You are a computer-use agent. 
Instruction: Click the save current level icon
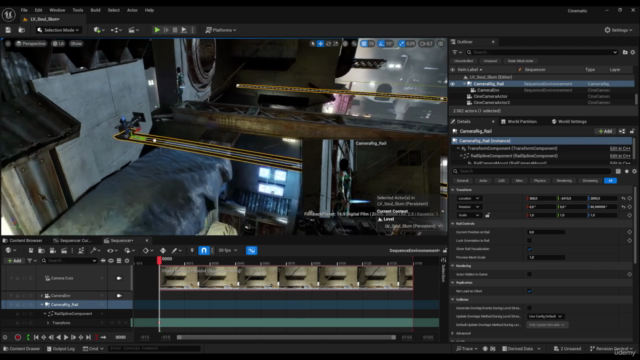(8, 30)
